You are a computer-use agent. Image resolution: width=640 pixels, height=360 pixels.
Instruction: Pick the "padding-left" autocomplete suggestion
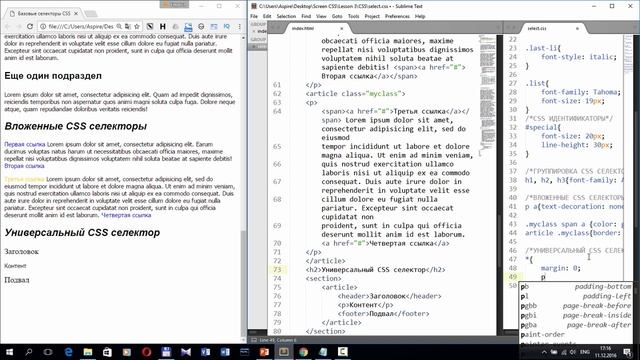point(576,296)
